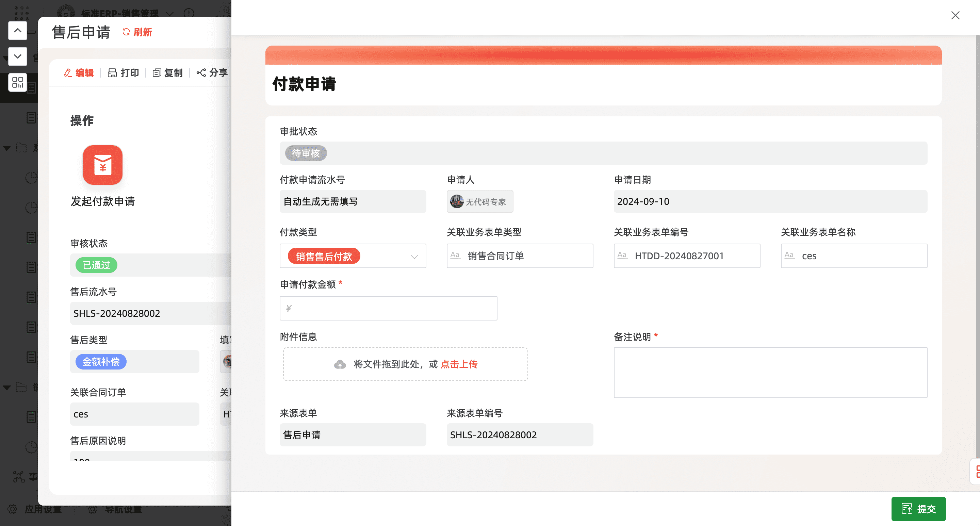Submit the form with 提交 button
Viewport: 980px width, 526px height.
(918, 509)
